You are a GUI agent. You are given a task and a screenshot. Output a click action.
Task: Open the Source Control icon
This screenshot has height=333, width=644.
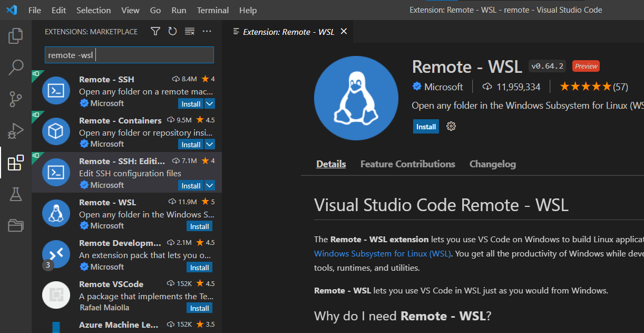coord(15,99)
